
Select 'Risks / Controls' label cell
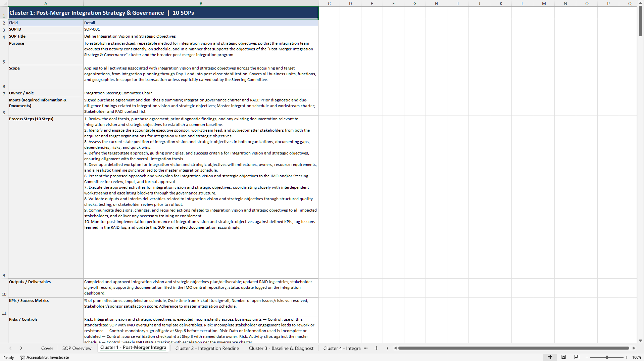[46, 330]
